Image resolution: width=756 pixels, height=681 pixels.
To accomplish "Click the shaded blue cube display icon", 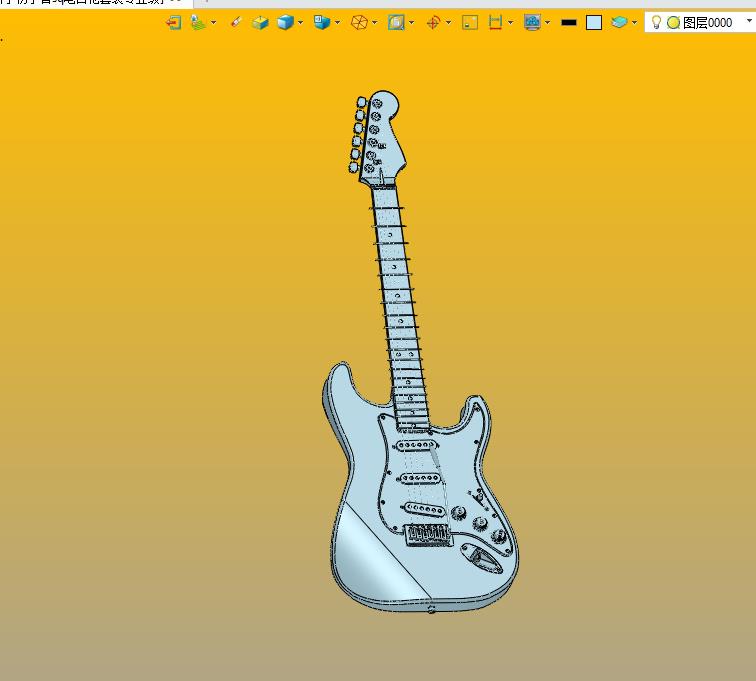I will coord(285,23).
